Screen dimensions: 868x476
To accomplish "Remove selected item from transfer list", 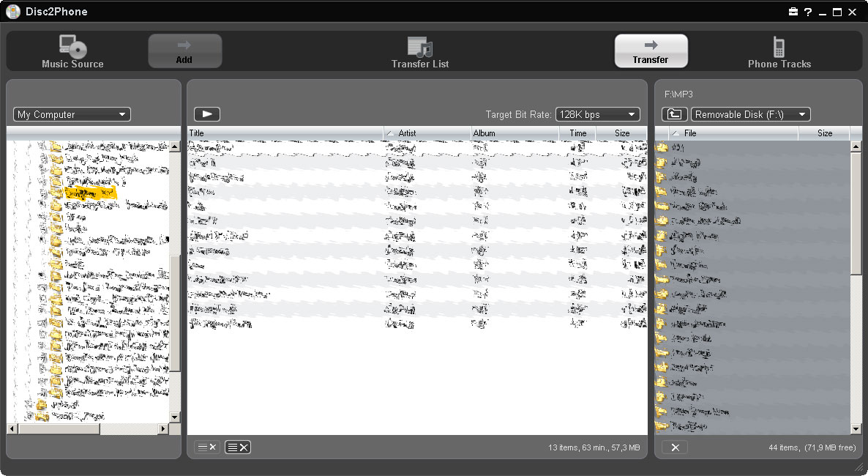I will click(x=207, y=447).
